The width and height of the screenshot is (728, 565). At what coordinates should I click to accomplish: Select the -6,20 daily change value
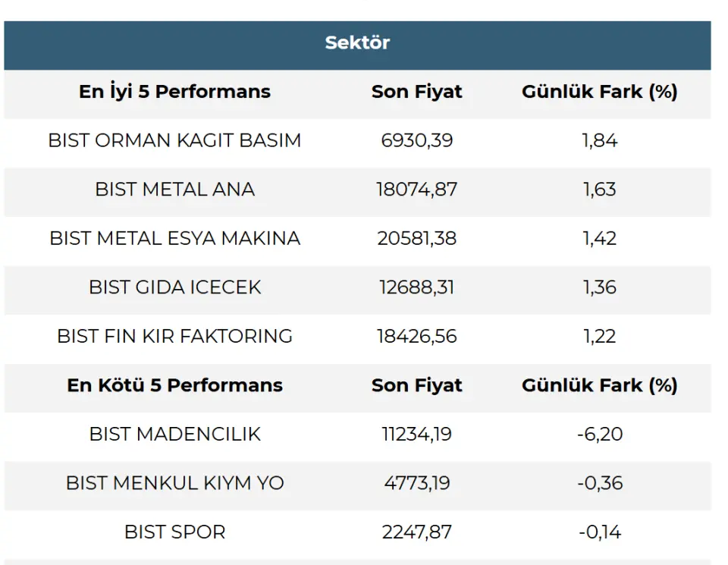[599, 434]
